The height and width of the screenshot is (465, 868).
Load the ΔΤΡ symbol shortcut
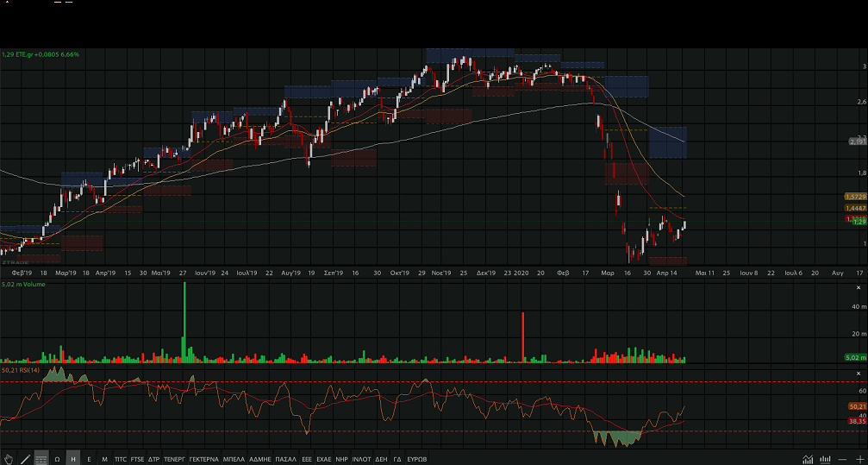154,459
